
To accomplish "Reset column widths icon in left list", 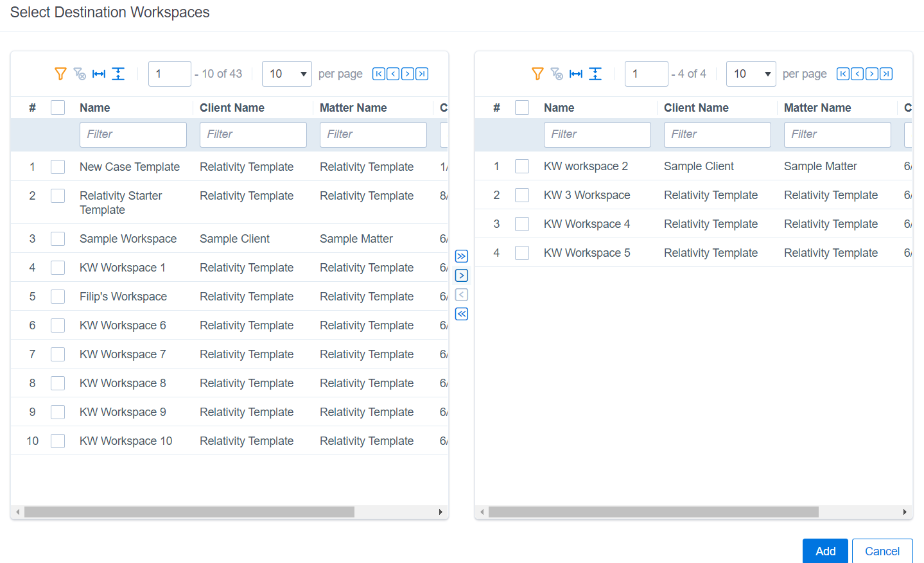I will (x=99, y=74).
